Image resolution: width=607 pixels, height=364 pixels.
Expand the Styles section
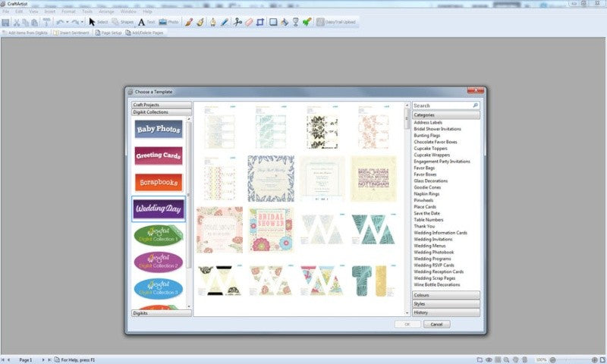click(x=446, y=304)
